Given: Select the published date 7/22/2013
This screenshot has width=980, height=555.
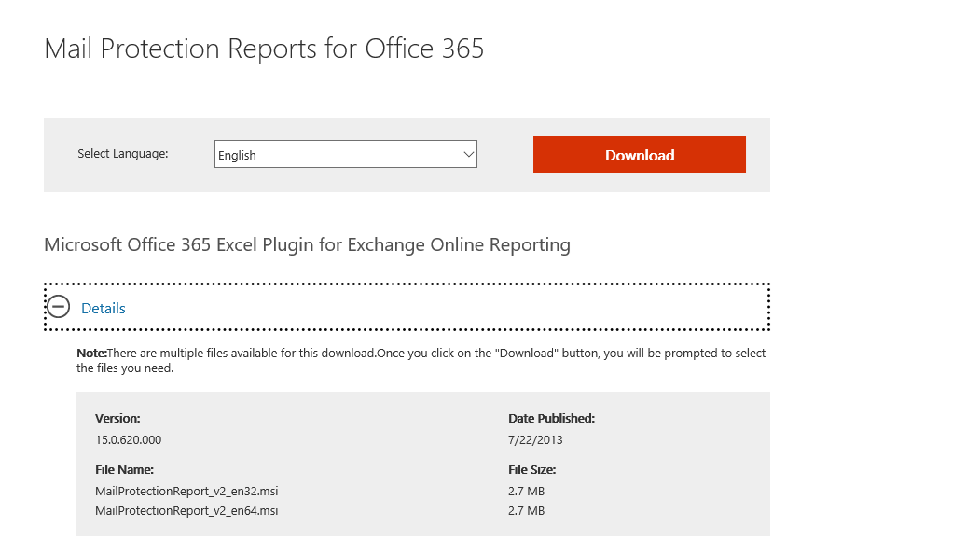Looking at the screenshot, I should tap(535, 440).
